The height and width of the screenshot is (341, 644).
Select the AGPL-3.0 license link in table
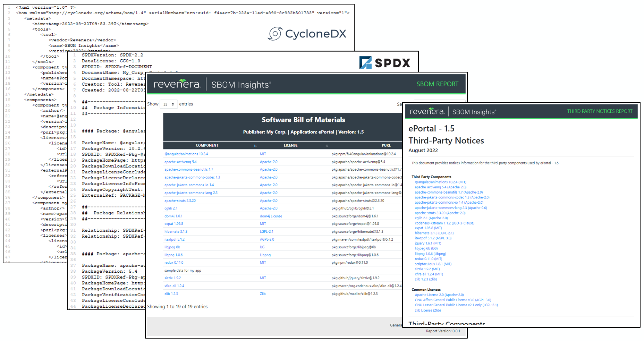(267, 239)
